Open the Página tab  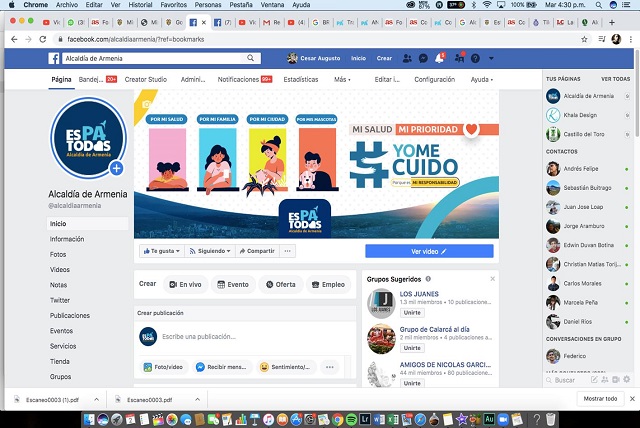pos(61,80)
